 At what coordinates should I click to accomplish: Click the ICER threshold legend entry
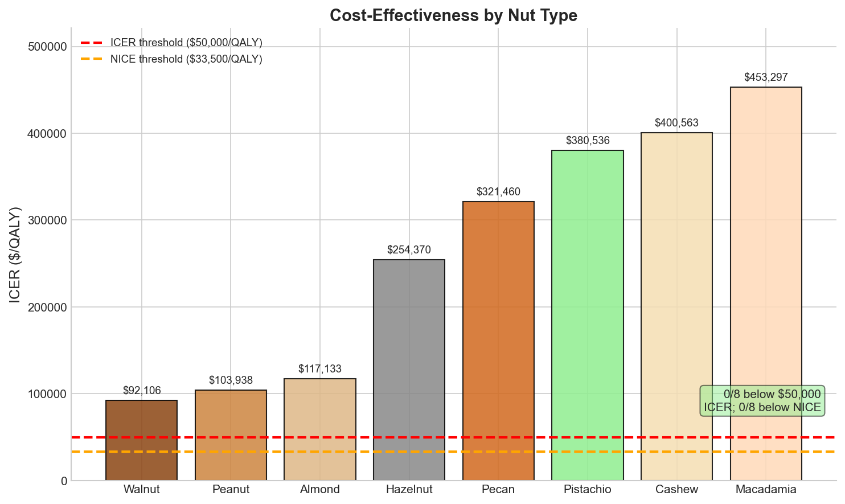[186, 43]
